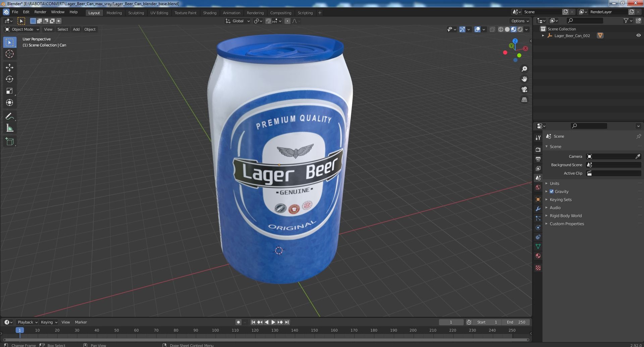
Task: Toggle proportional editing button
Action: pos(287,21)
